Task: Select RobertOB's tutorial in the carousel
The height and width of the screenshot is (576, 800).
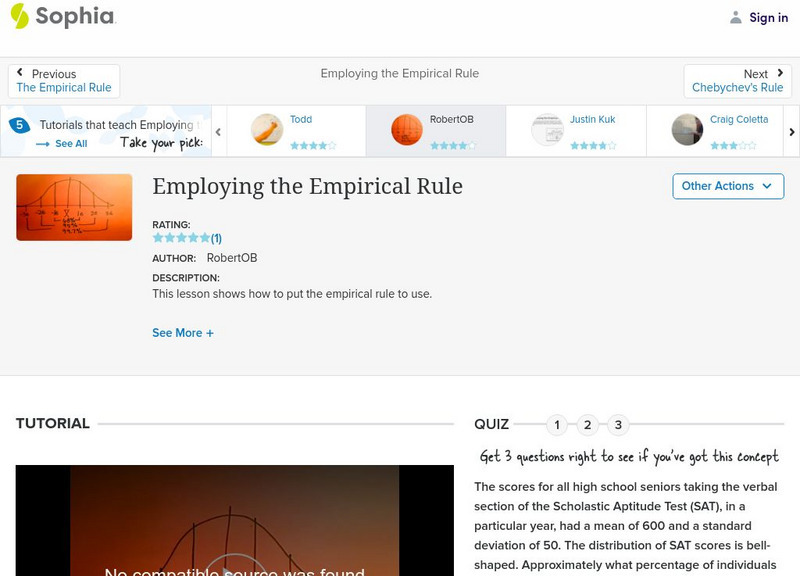Action: [x=435, y=130]
